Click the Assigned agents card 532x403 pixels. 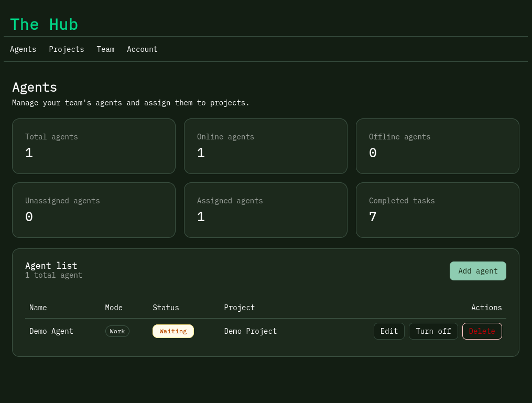pos(265,210)
